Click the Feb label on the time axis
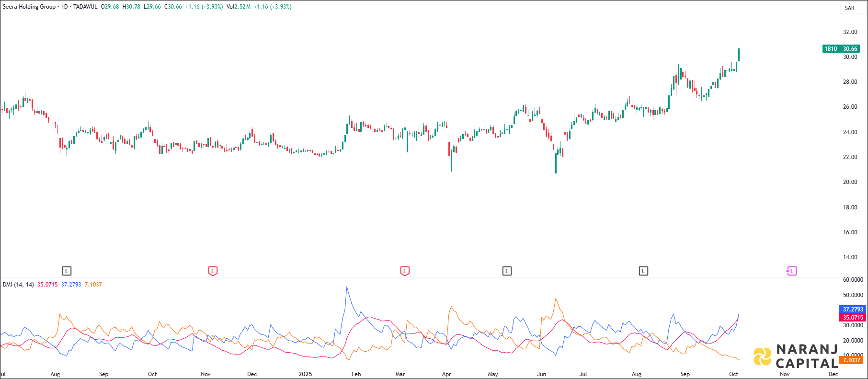 (x=356, y=374)
